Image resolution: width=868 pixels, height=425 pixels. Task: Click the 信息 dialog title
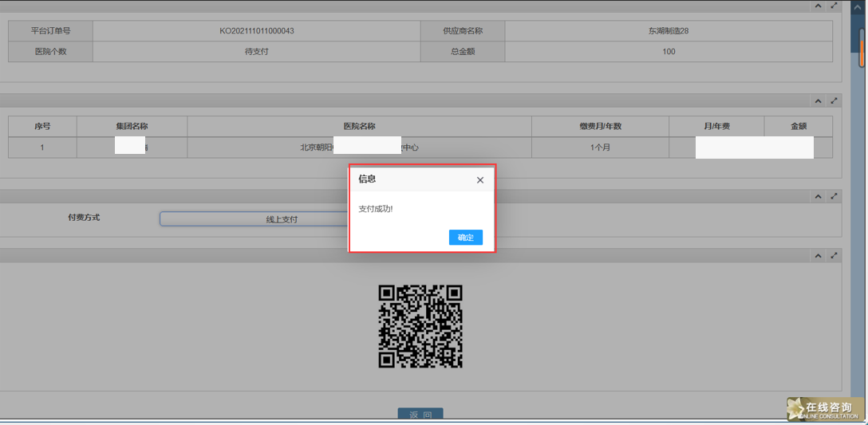pos(367,179)
